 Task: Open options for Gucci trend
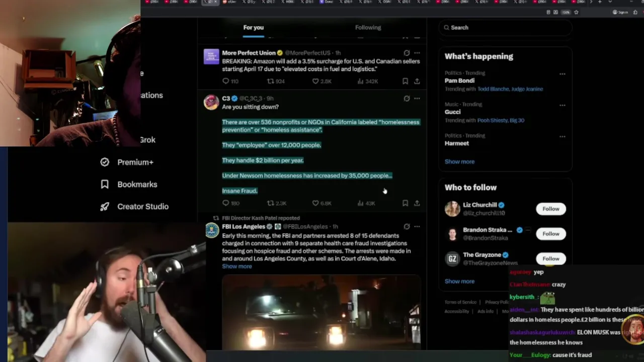(562, 105)
